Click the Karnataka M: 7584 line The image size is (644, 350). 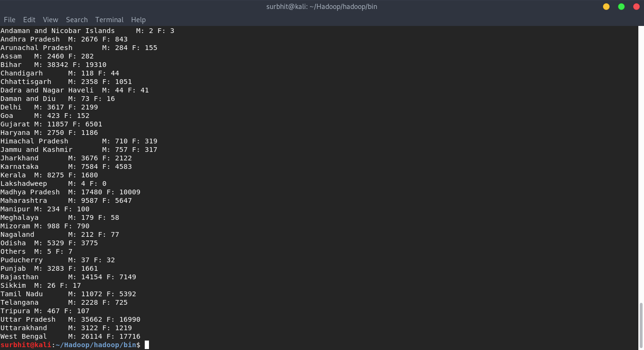pyautogui.click(x=66, y=167)
